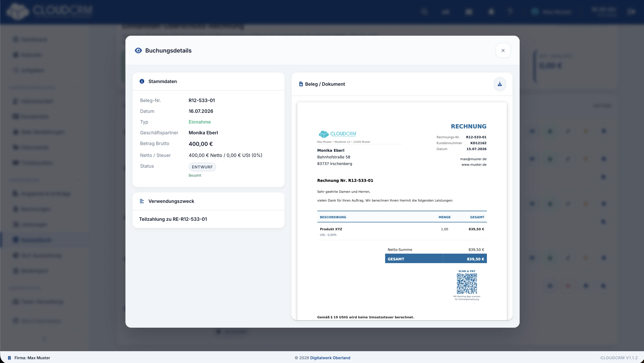644x363 pixels.
Task: Click the Buchungsdetails dialog title
Action: [168, 51]
